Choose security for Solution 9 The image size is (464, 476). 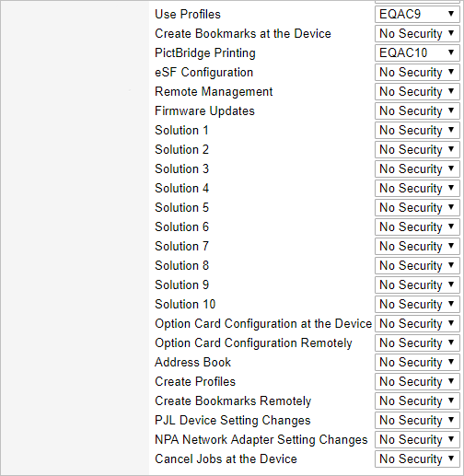coord(417,284)
